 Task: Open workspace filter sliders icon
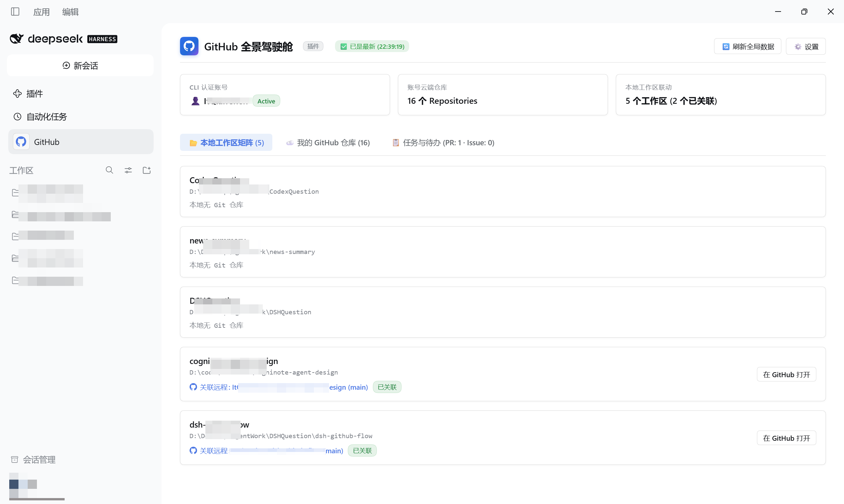click(x=128, y=170)
